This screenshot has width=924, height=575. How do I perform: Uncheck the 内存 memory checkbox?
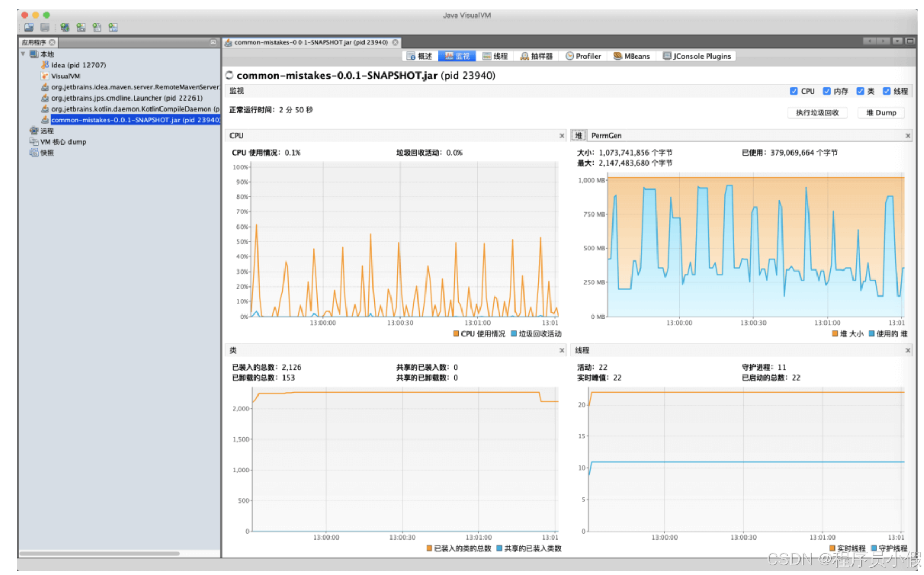827,91
